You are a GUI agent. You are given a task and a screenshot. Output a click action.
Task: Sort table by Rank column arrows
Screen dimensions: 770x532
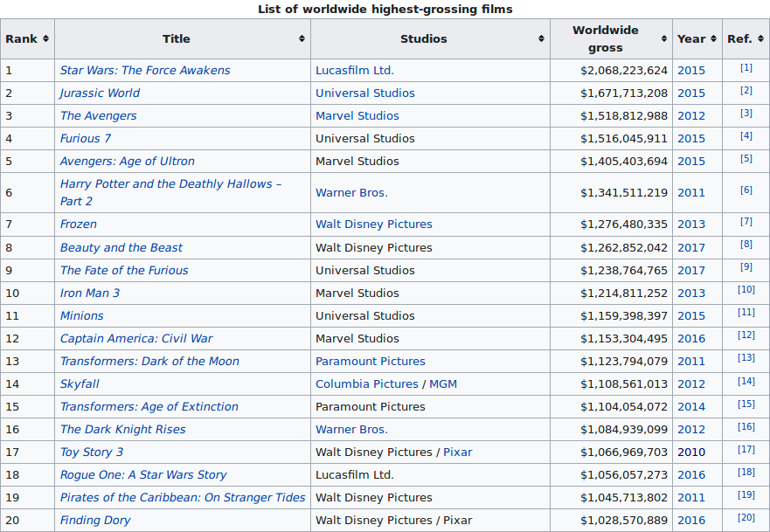[45, 38]
